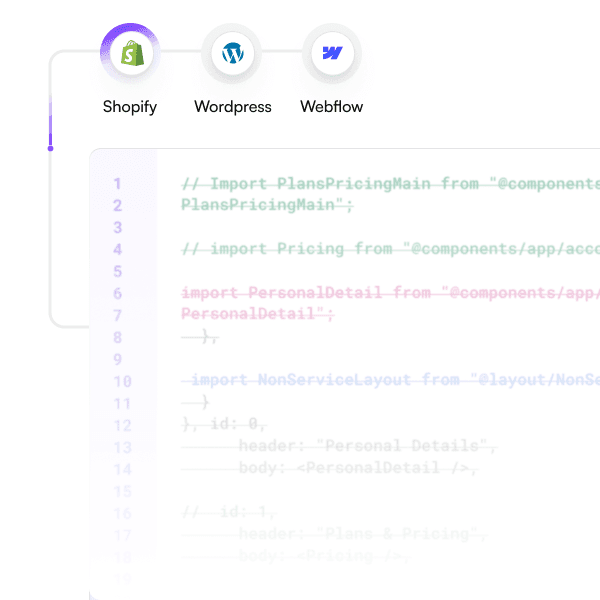Open the Shopify label tab
Image resolution: width=600 pixels, height=600 pixels.
pyautogui.click(x=130, y=107)
